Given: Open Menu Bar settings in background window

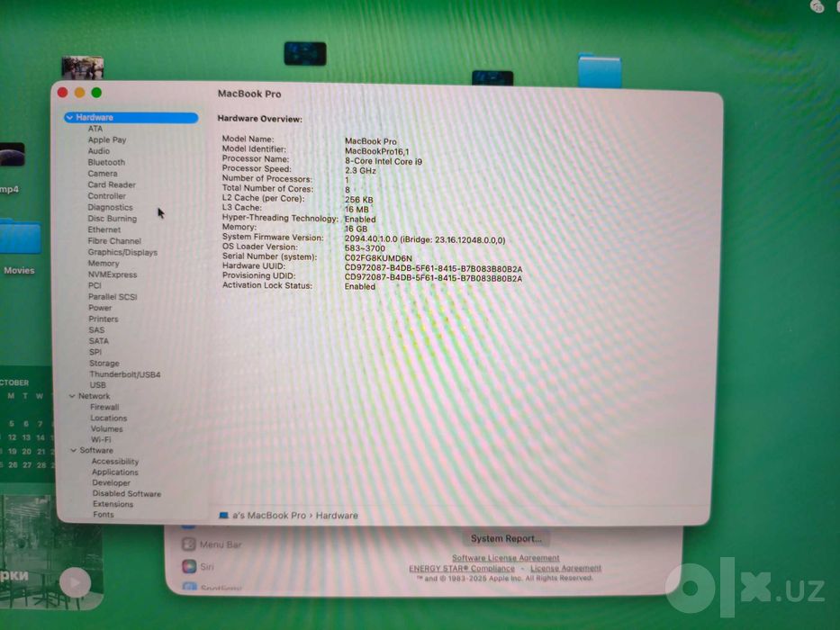Looking at the screenshot, I should point(212,544).
